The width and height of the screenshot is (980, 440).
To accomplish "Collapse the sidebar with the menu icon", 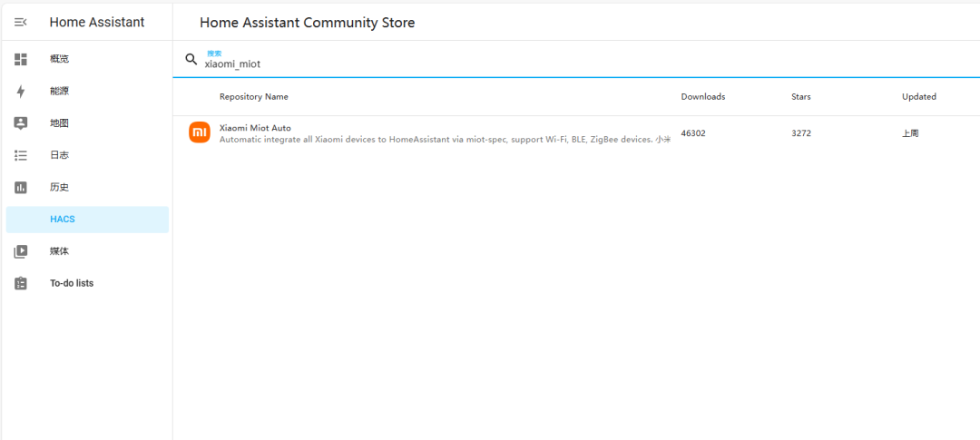I will point(21,23).
